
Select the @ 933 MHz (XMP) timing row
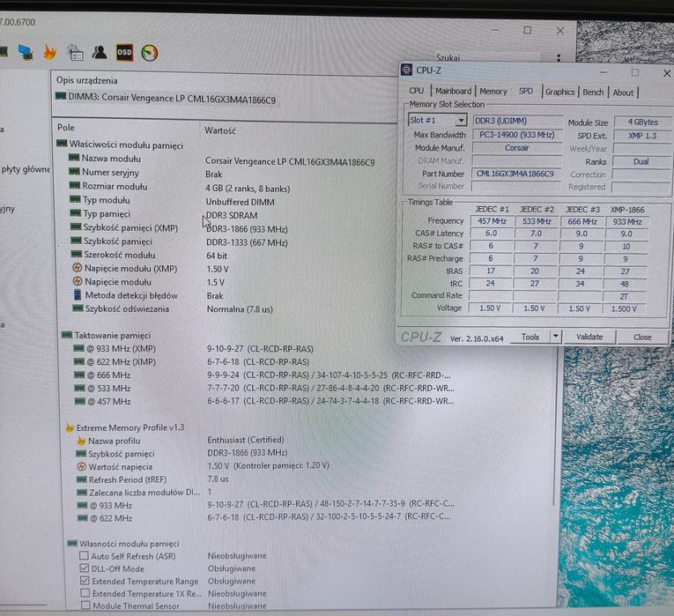point(194,348)
